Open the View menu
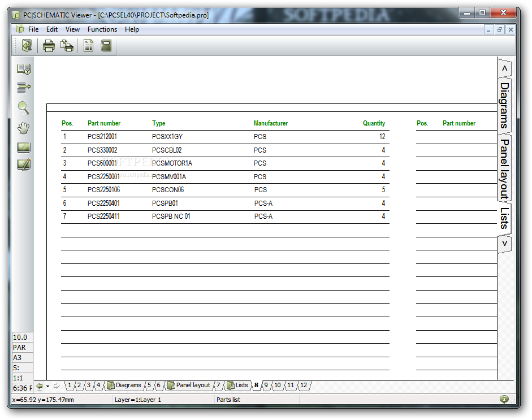532x420 pixels. pyautogui.click(x=72, y=29)
